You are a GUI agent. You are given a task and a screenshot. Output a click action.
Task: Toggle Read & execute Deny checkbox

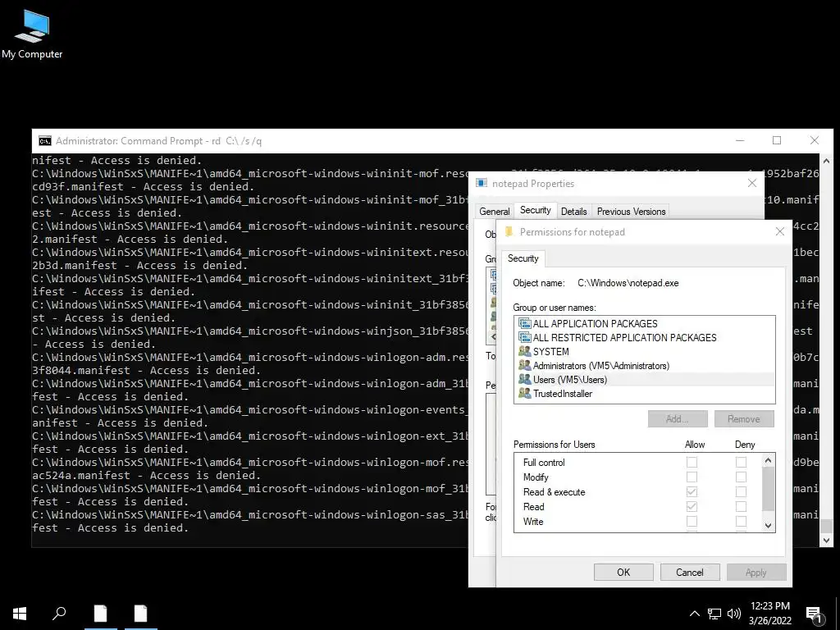point(741,491)
